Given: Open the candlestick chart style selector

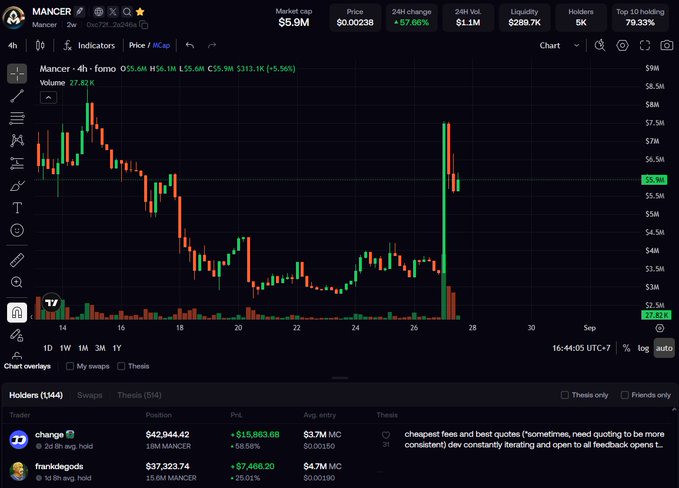Looking at the screenshot, I should tap(40, 45).
